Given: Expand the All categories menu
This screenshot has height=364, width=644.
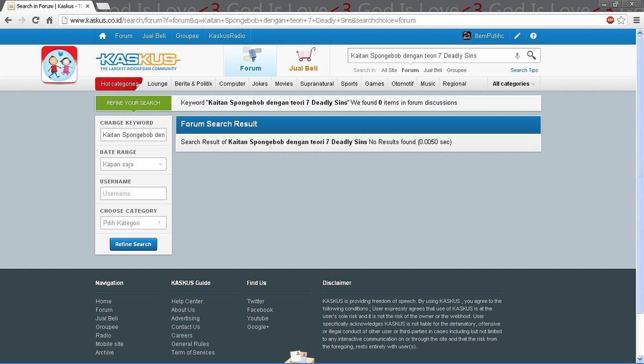Looking at the screenshot, I should tap(513, 84).
